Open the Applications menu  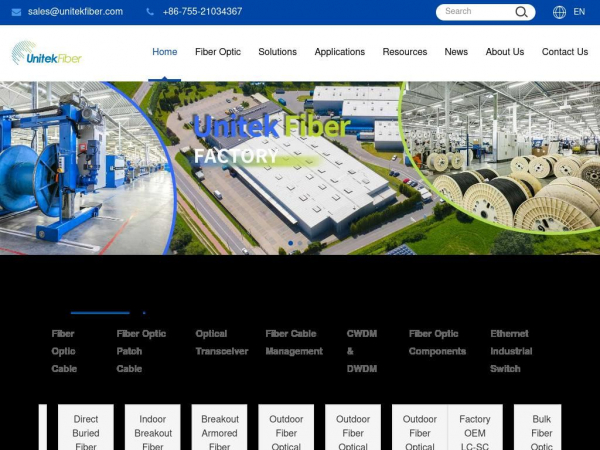pyautogui.click(x=340, y=52)
